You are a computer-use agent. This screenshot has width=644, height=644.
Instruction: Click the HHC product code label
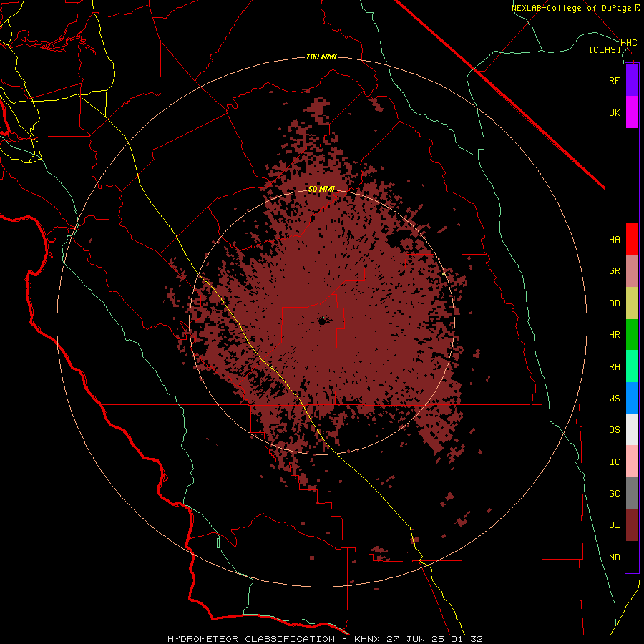tap(629, 43)
